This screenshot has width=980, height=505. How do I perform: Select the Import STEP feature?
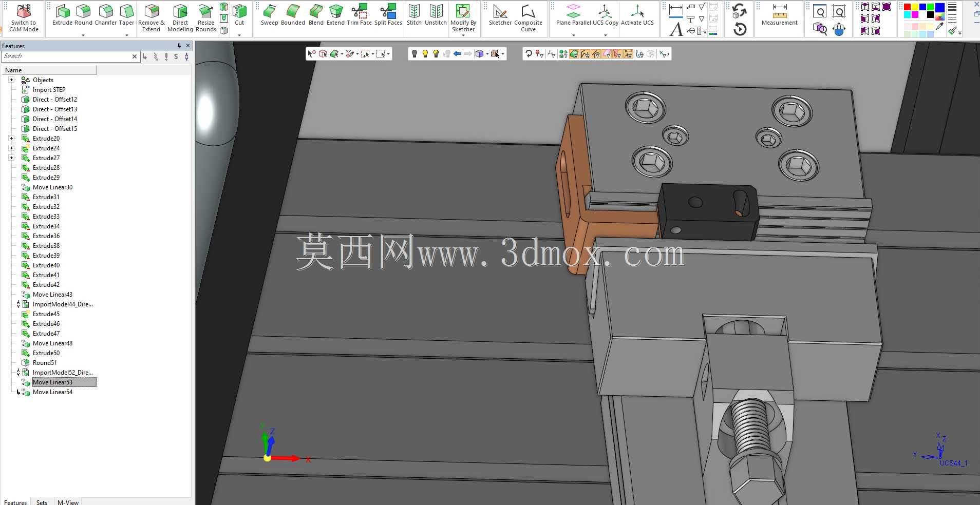[49, 90]
